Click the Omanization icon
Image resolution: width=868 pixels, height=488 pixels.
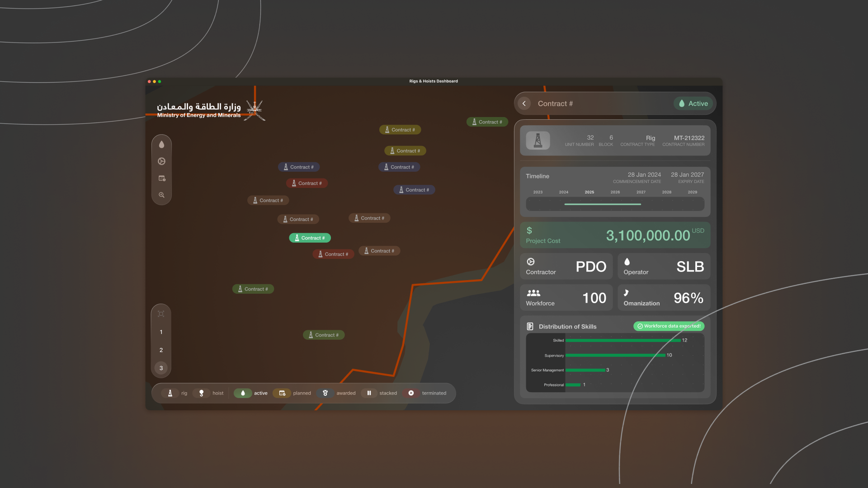click(x=626, y=293)
